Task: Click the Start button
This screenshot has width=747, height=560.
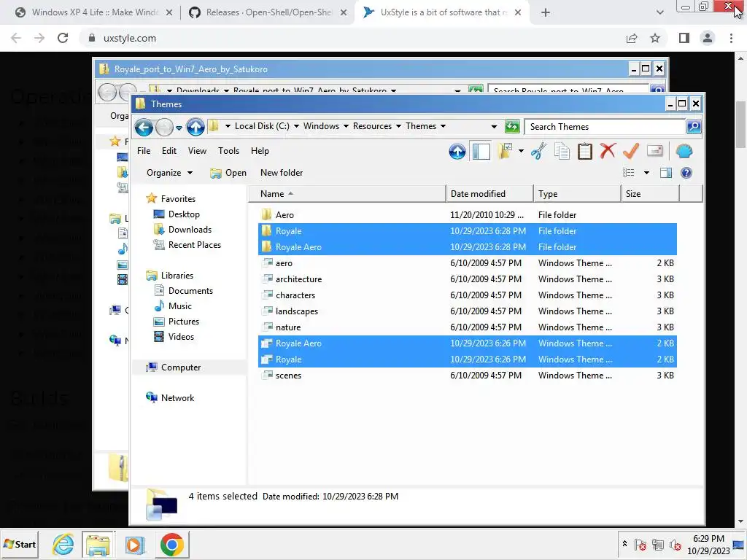Action: 20,544
